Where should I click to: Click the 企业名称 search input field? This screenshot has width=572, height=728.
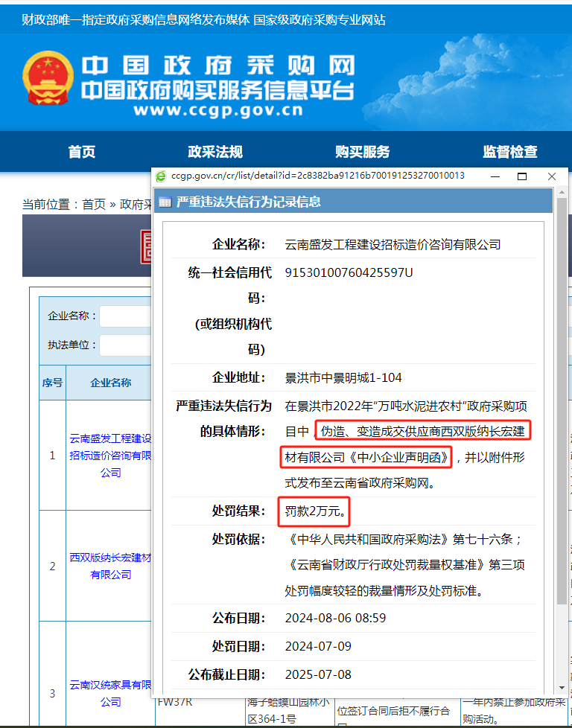[125, 316]
